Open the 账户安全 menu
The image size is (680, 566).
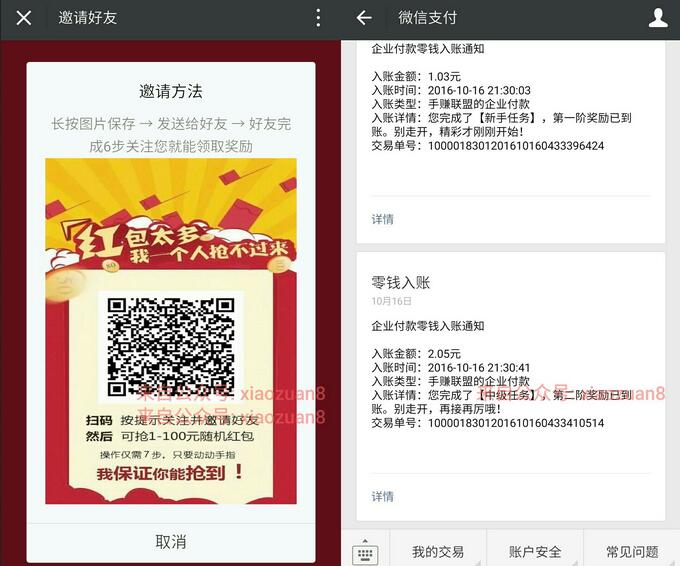click(x=535, y=552)
